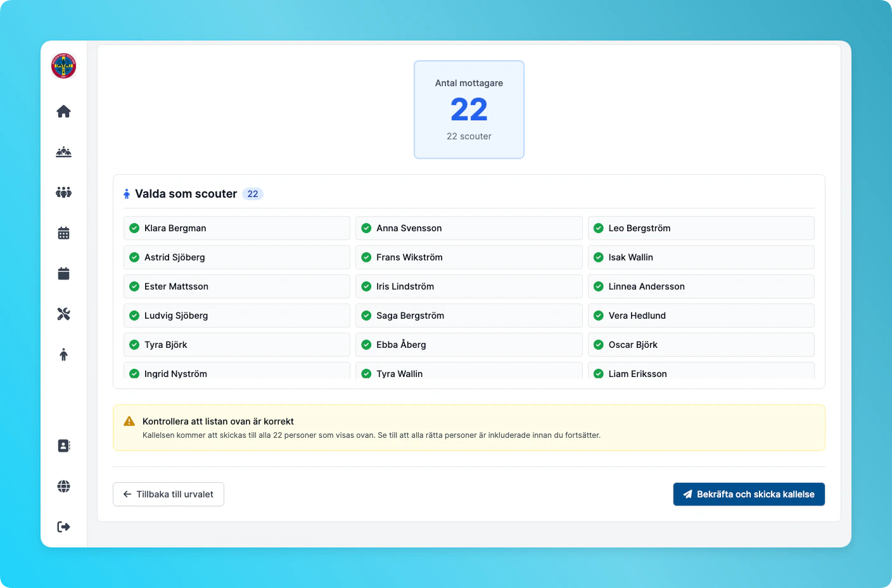Image resolution: width=892 pixels, height=588 pixels.
Task: Click the logout icon in sidebar
Action: tap(63, 527)
